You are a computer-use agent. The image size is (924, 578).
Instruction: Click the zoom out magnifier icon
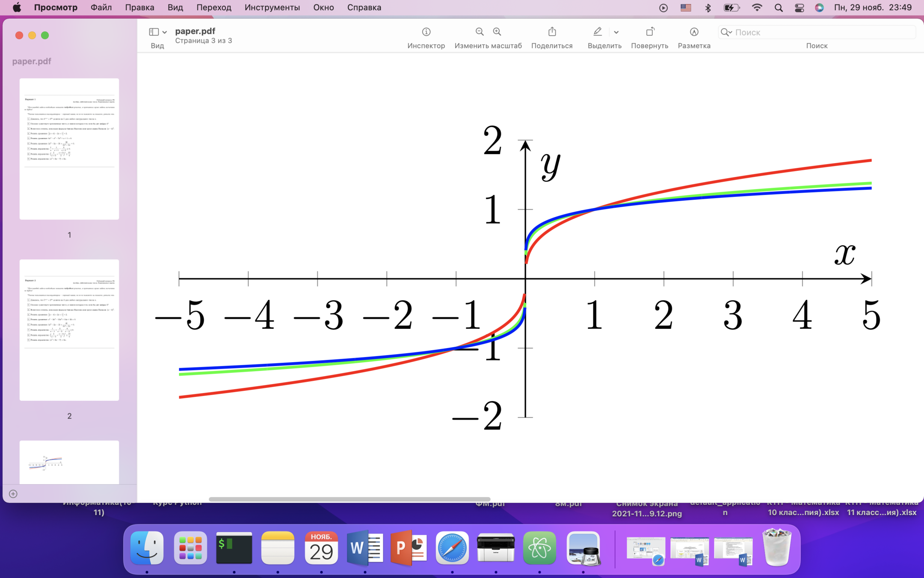pyautogui.click(x=480, y=32)
